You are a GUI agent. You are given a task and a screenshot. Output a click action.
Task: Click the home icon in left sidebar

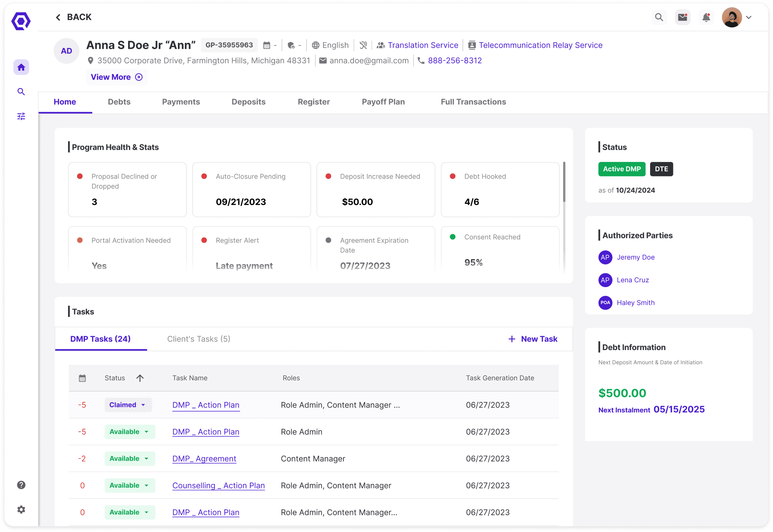click(x=21, y=67)
